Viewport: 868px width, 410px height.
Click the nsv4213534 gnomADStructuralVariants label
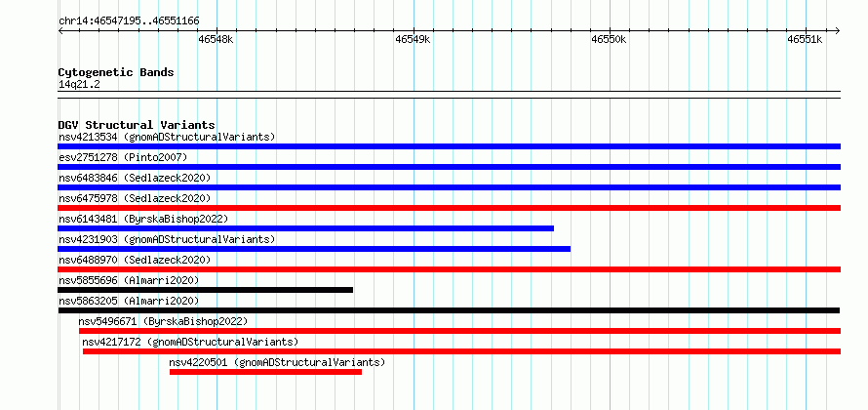point(167,137)
